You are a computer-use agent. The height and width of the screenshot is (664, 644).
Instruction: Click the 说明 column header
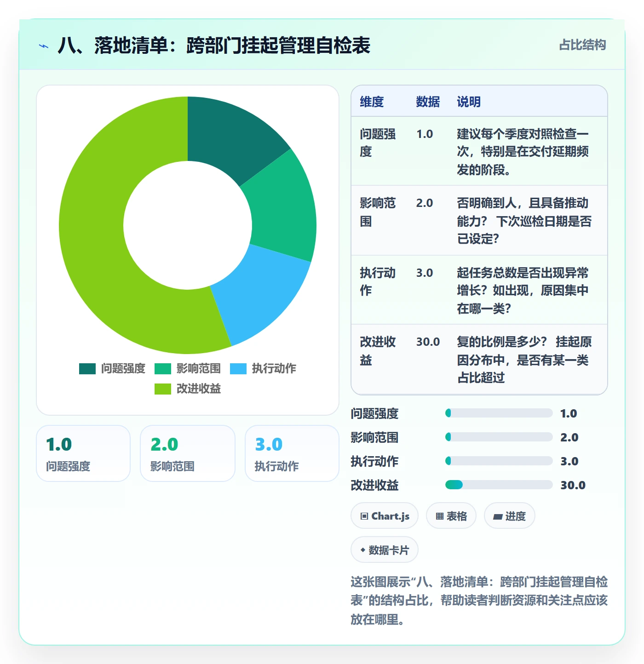click(469, 102)
